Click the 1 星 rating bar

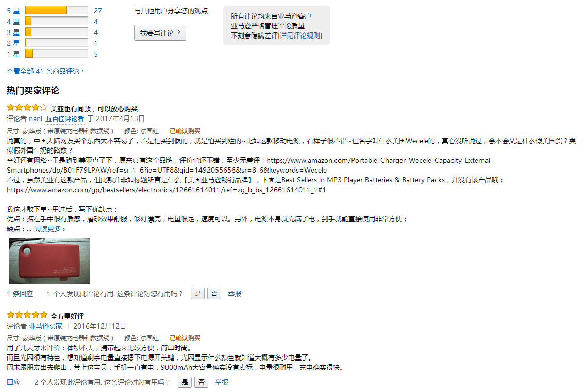56,54
